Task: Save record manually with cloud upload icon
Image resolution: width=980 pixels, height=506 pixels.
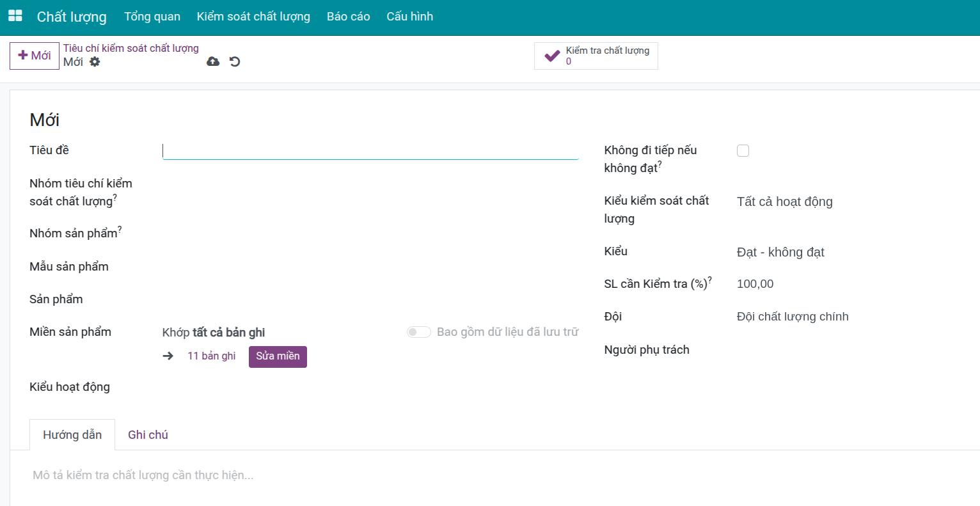Action: (213, 61)
